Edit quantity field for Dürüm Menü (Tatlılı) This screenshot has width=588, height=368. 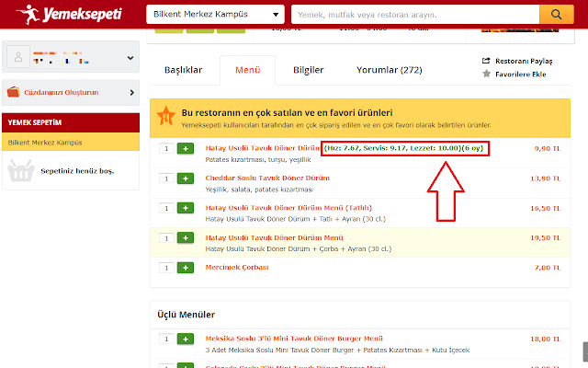click(x=166, y=208)
